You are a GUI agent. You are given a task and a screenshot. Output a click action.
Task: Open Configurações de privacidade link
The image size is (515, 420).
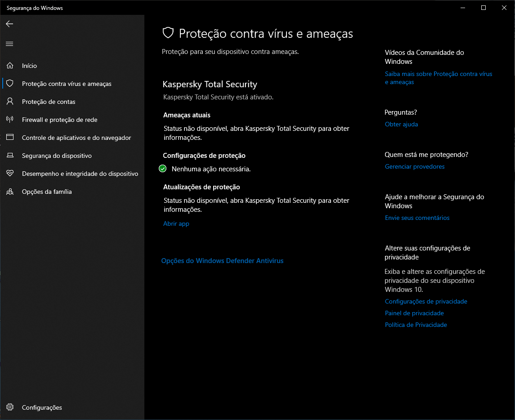426,301
